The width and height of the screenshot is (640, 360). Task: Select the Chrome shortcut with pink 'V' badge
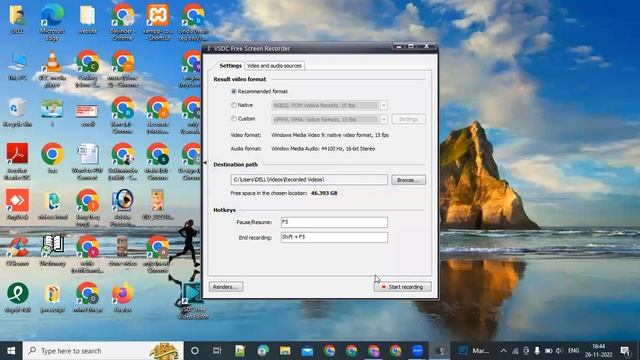87,254
